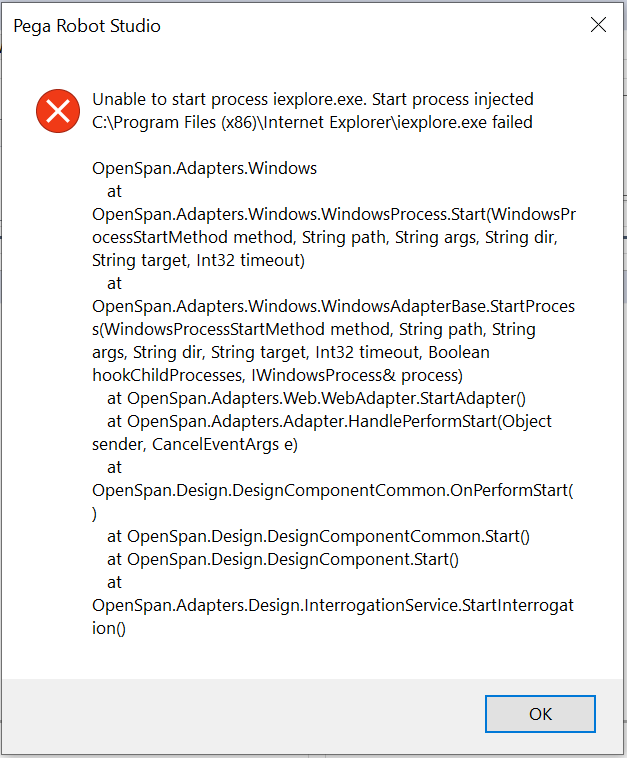Click the final 'ion()' text line
The image size is (627, 758).
[109, 628]
